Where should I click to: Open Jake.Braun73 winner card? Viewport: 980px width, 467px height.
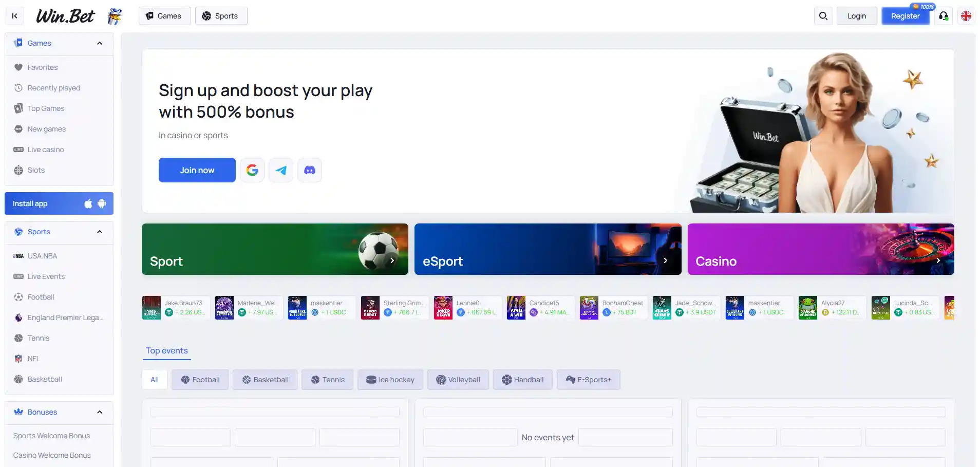(x=176, y=308)
